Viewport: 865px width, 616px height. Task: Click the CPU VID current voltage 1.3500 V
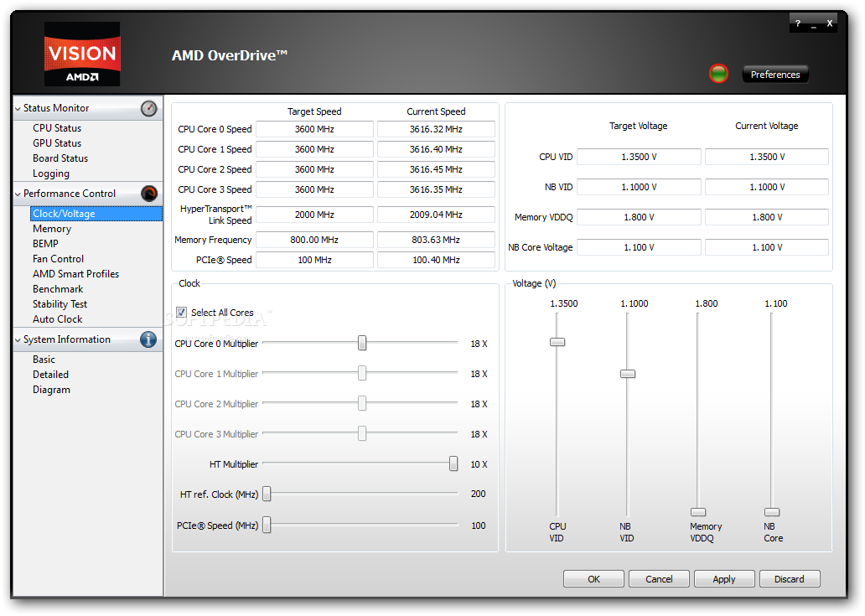767,157
